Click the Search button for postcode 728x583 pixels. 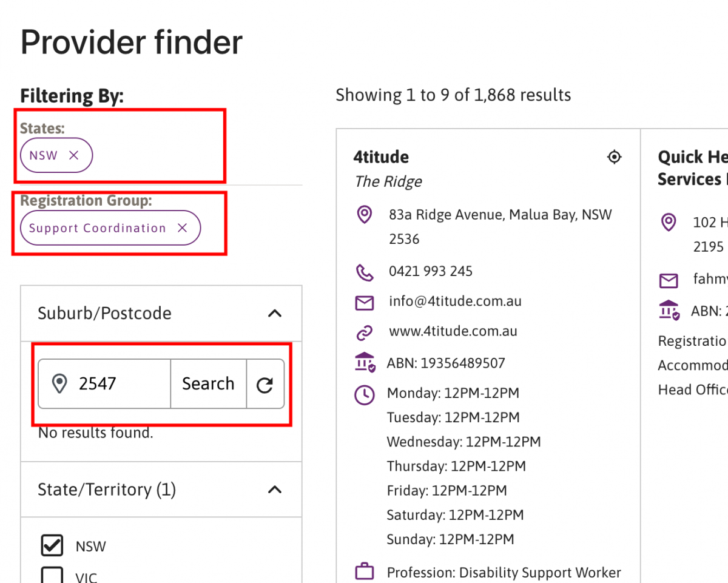pyautogui.click(x=208, y=383)
